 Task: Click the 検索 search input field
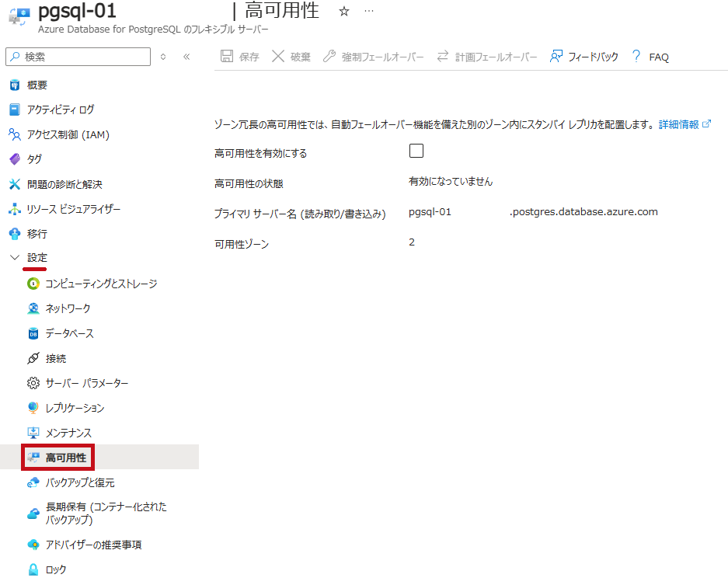[x=78, y=57]
